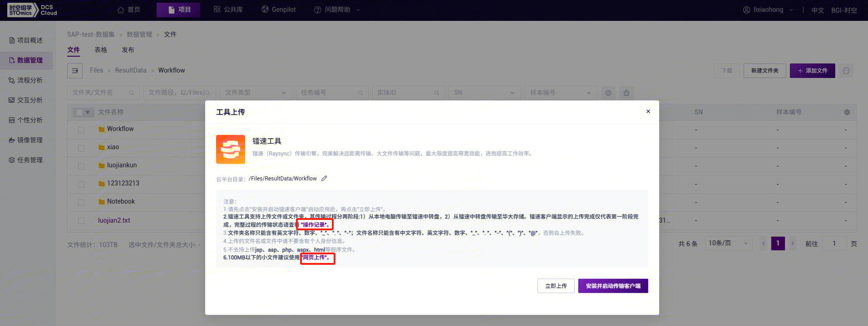The width and height of the screenshot is (868, 326).
Task: Open 交互分析 in sidebar
Action: pyautogui.click(x=26, y=100)
